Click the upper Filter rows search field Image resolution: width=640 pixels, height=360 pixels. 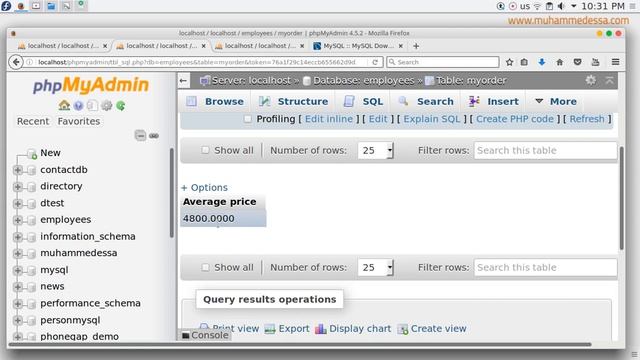pyautogui.click(x=545, y=150)
